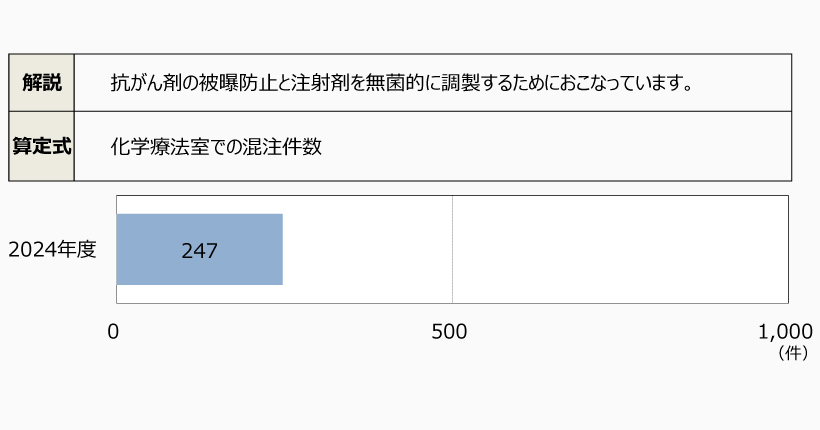The image size is (820, 430).
Task: Click the word 混注件数 in the formula row
Action: (x=286, y=146)
